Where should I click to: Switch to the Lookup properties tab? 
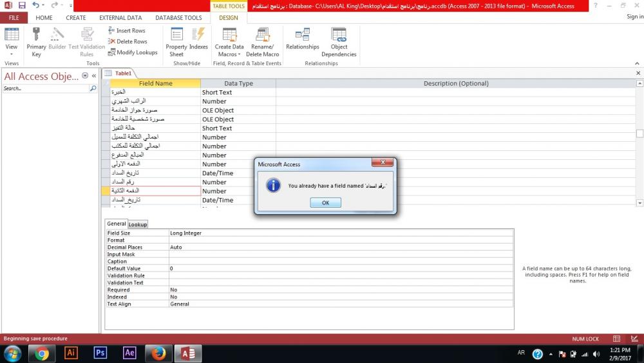coord(138,224)
